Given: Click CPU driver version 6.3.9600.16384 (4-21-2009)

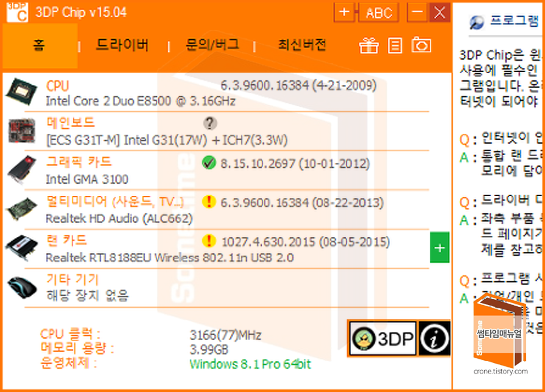Looking at the screenshot, I should tap(298, 86).
